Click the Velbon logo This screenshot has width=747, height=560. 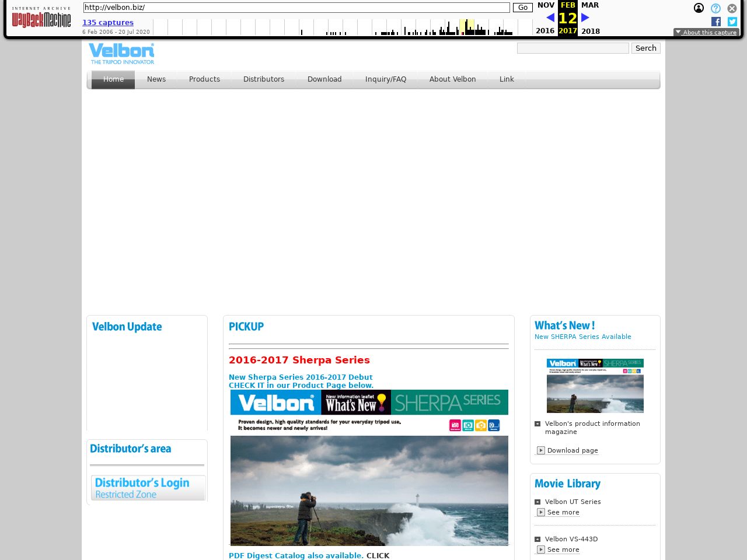coord(122,54)
